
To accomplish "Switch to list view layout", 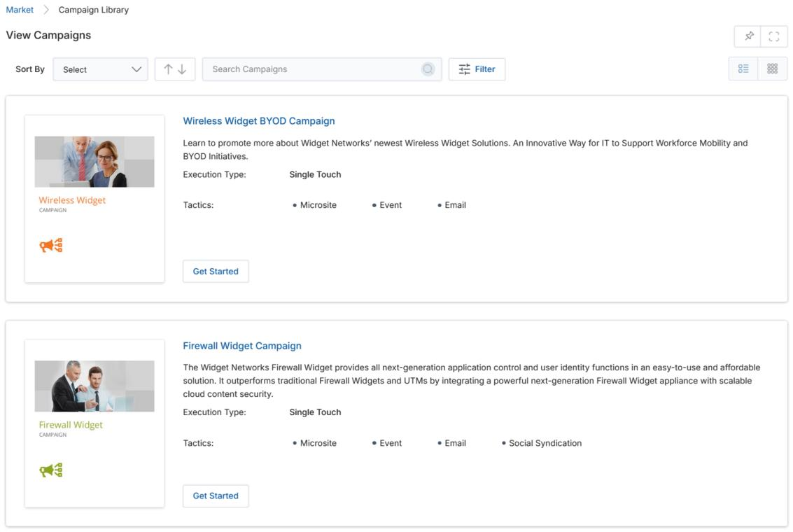I will [x=743, y=69].
